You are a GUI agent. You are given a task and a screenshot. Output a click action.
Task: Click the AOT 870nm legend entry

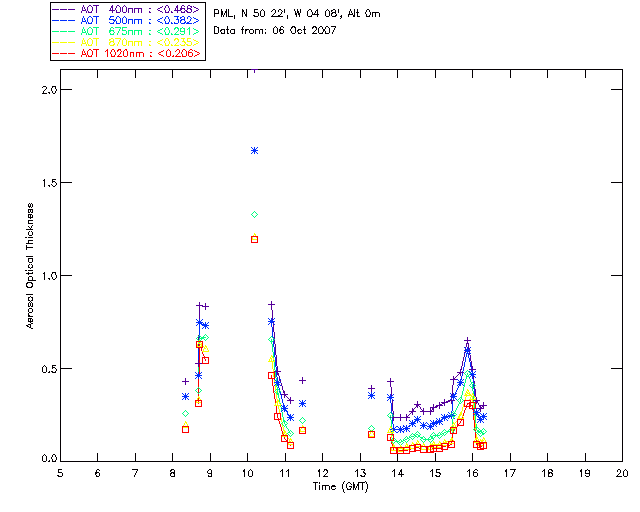(x=127, y=42)
